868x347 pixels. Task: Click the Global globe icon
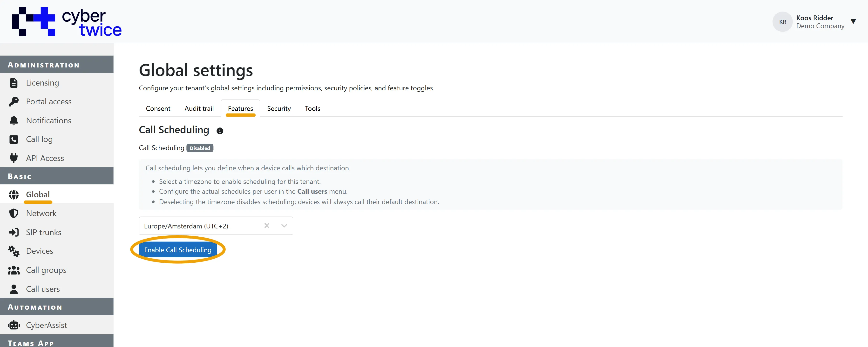[x=14, y=195]
